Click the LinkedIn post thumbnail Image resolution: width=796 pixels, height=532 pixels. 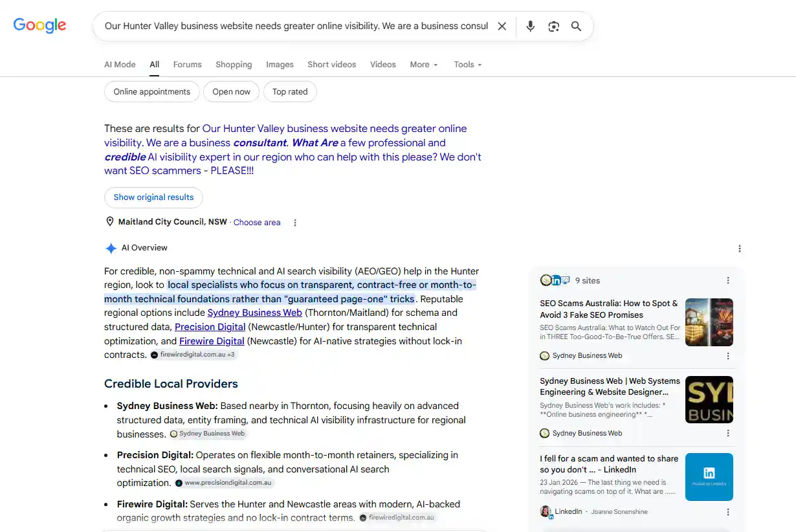pos(709,477)
